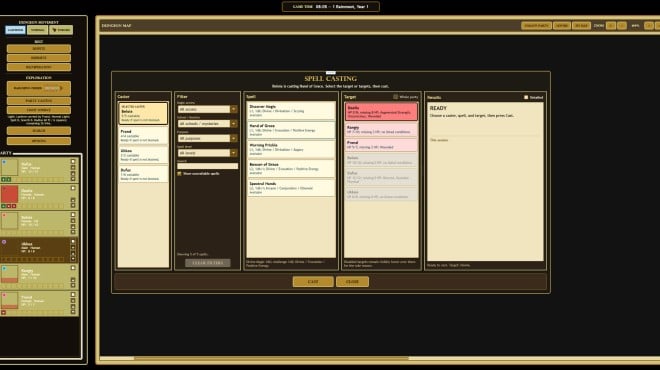Image resolution: width=660 pixels, height=370 pixels.
Task: Tick the checkbox on Frand's party card
Action: tap(73, 295)
